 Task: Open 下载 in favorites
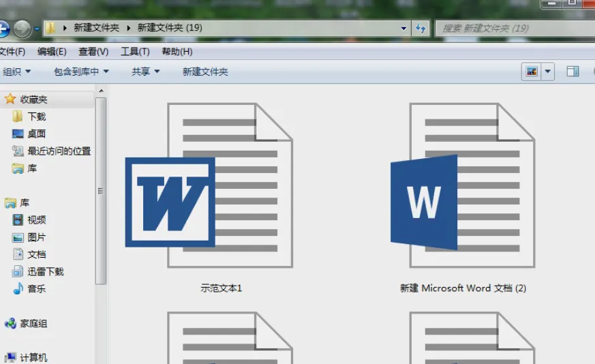pos(37,117)
